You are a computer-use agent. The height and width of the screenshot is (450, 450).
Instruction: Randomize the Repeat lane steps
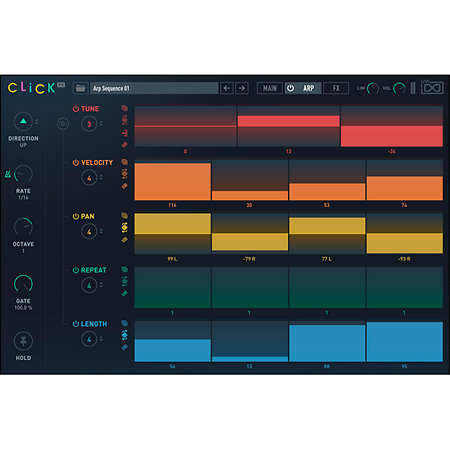click(125, 281)
